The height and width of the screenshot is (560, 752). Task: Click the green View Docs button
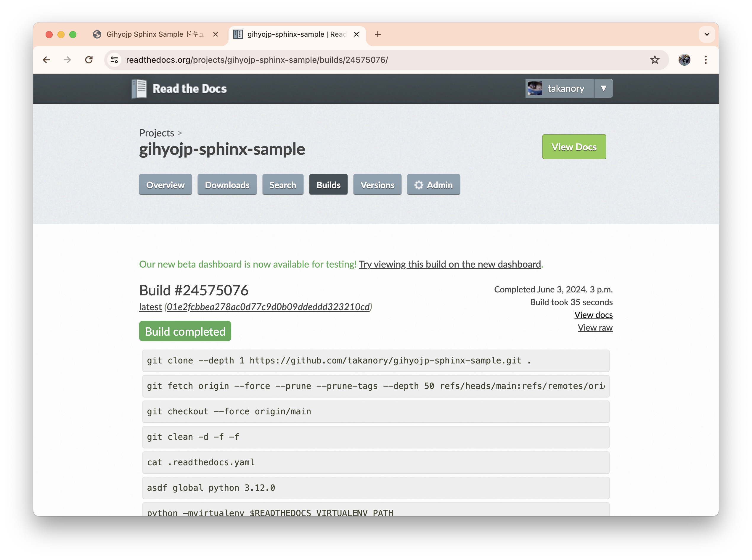click(x=574, y=147)
